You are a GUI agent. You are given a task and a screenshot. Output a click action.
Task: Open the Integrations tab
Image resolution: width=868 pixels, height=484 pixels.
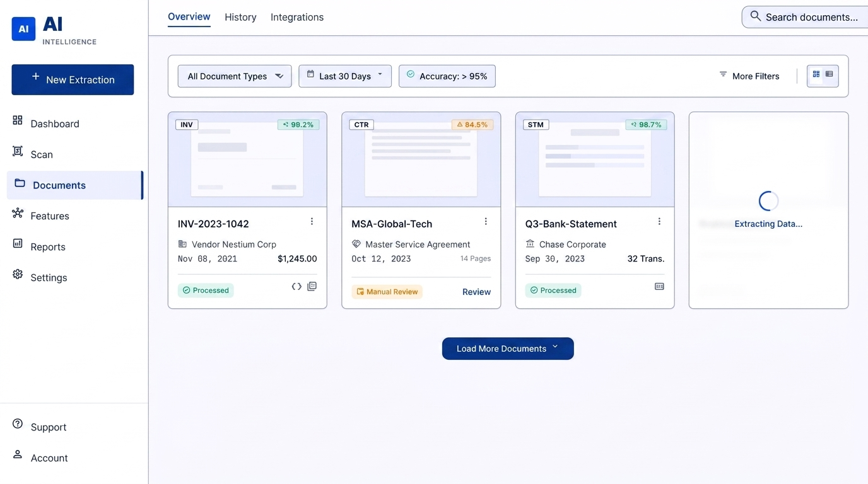297,17
